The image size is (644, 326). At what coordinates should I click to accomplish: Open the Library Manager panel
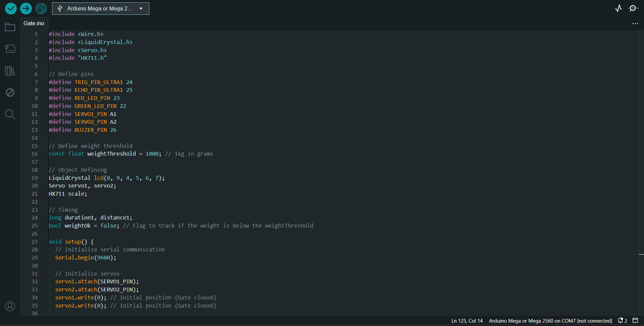(x=10, y=71)
